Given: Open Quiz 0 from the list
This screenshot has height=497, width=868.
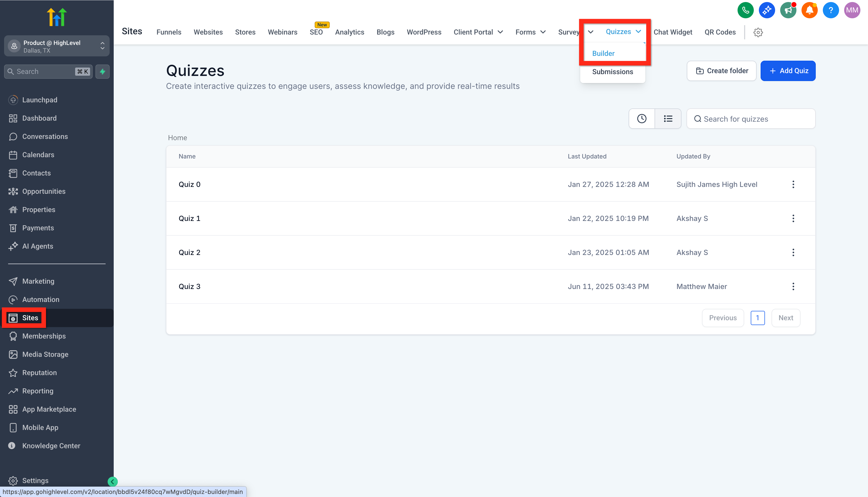Looking at the screenshot, I should [x=190, y=184].
